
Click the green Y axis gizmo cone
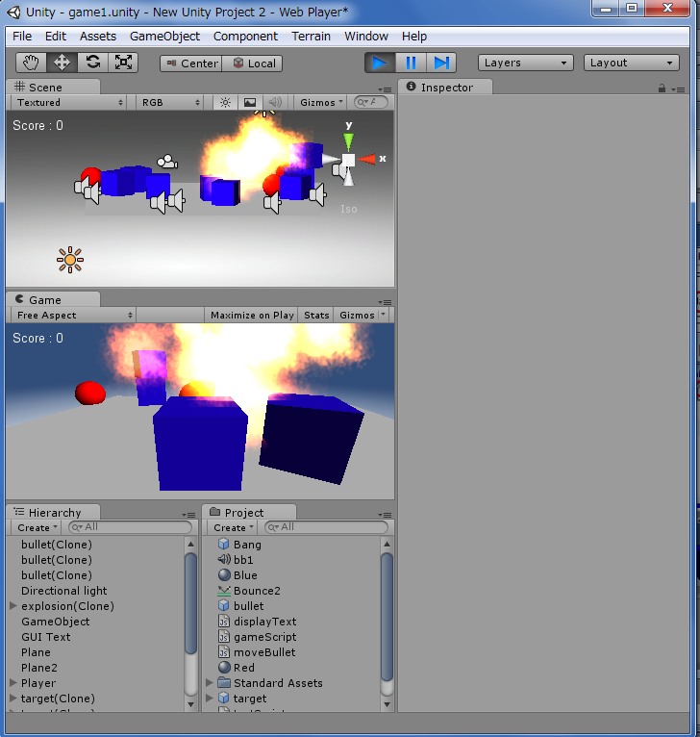[348, 141]
